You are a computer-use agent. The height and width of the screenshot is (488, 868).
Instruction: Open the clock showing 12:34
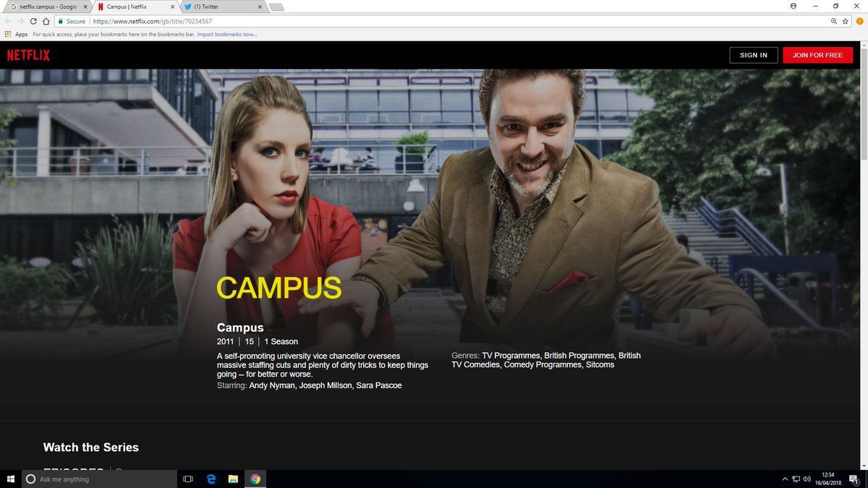pos(828,479)
